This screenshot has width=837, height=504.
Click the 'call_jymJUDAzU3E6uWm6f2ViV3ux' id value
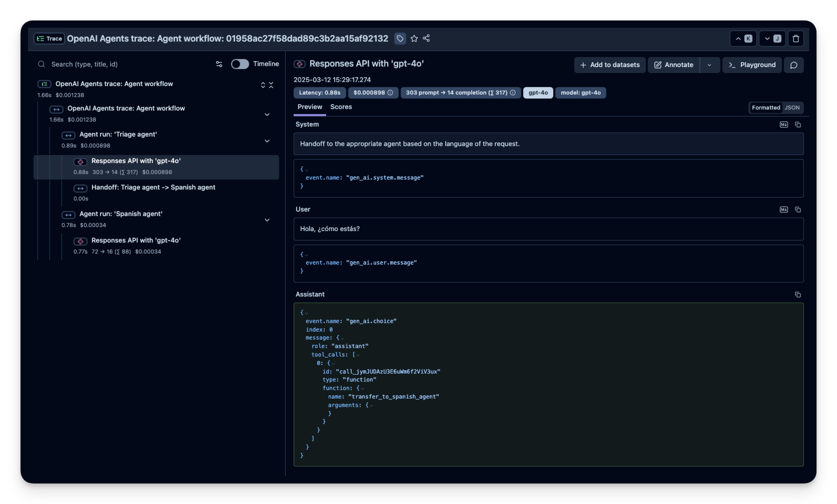pyautogui.click(x=388, y=372)
